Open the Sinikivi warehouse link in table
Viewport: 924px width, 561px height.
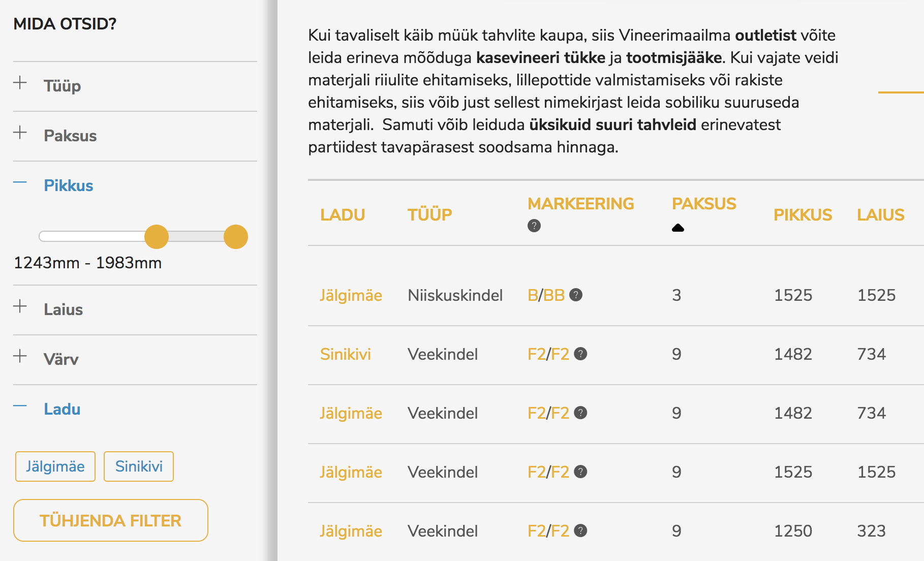346,354
